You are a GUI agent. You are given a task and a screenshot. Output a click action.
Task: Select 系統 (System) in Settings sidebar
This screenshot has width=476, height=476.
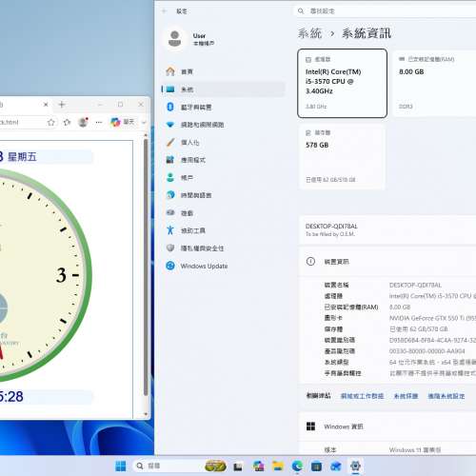point(223,89)
